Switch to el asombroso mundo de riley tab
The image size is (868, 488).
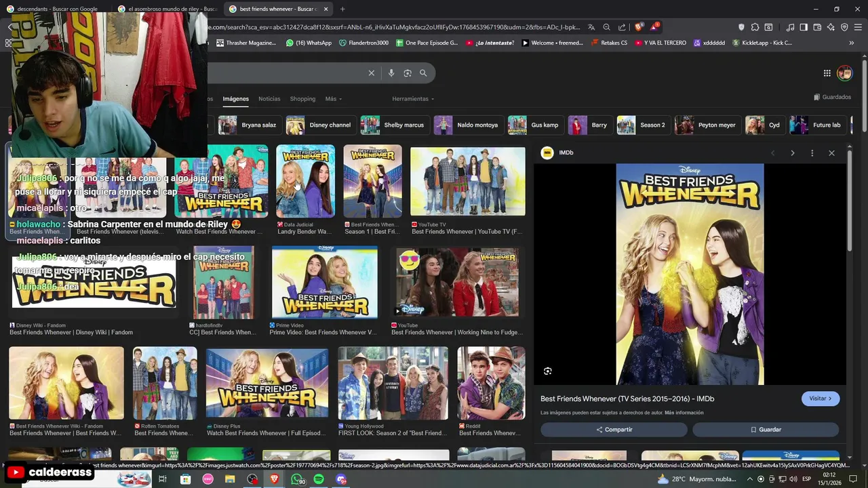(167, 9)
